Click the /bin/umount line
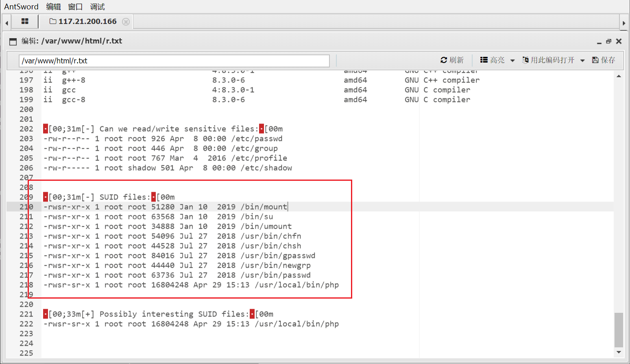The image size is (630, 364). (x=168, y=226)
